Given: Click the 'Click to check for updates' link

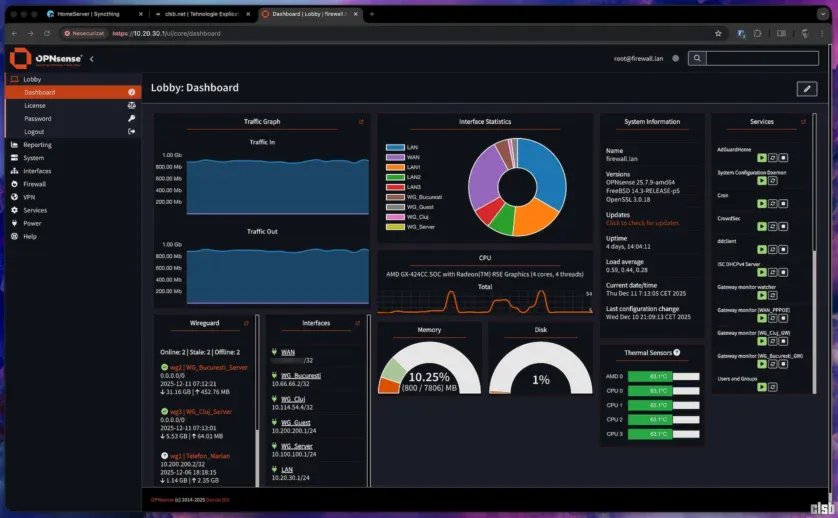Looking at the screenshot, I should pyautogui.click(x=642, y=223).
